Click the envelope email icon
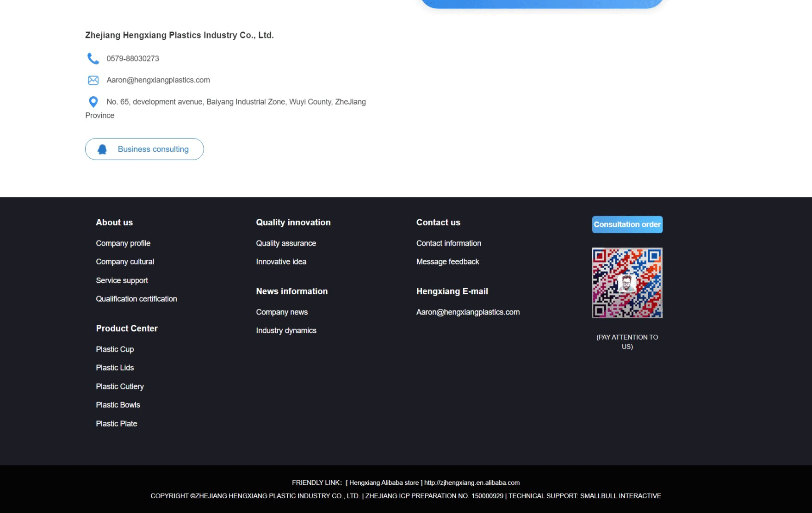The image size is (812, 513). pos(93,80)
